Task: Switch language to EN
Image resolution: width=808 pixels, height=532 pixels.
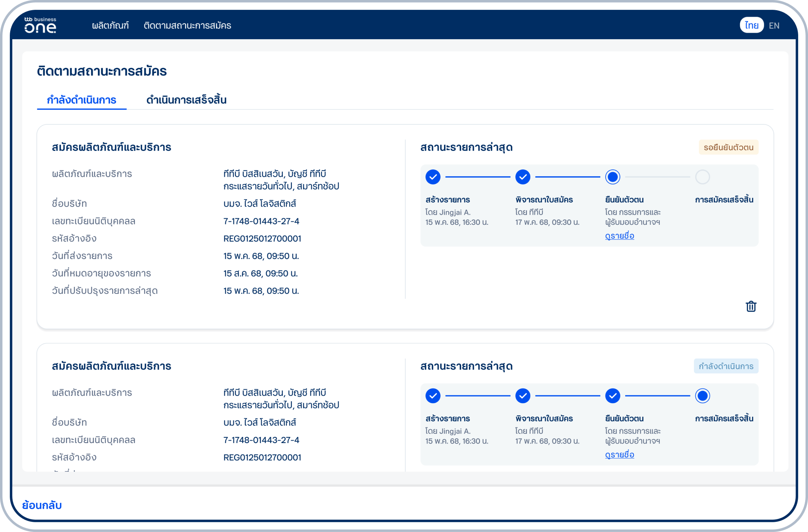Action: click(774, 26)
